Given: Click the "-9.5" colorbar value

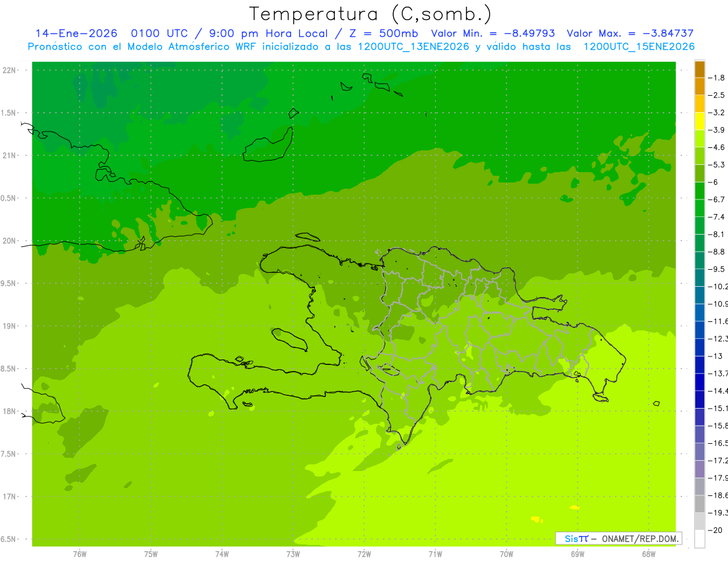Looking at the screenshot, I should point(717,269).
